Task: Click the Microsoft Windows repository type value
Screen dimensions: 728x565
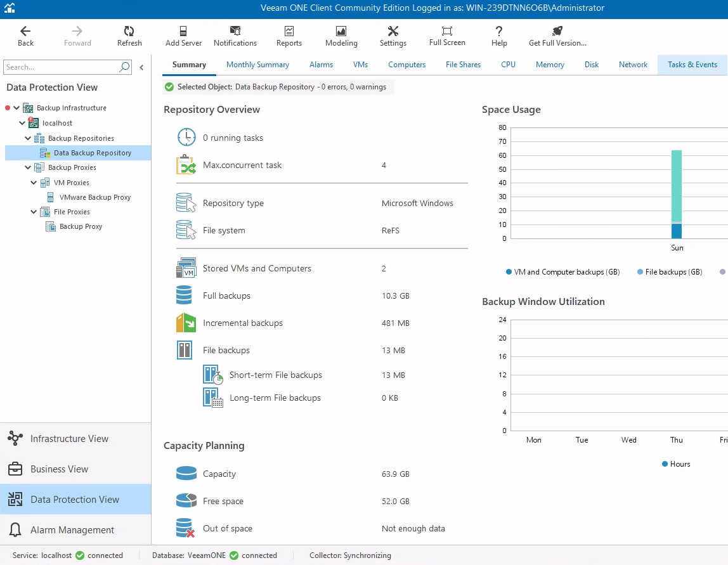Action: [x=417, y=203]
